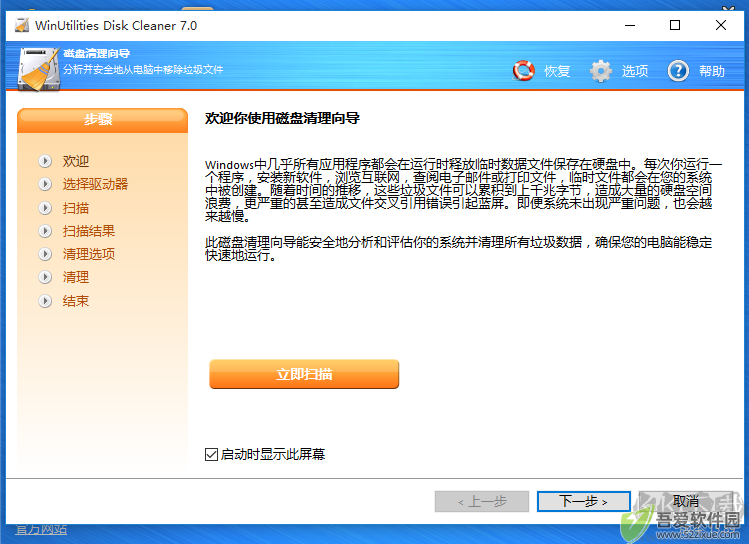The image size is (749, 544).
Task: Click the 取消 cancel button
Action: 685,501
